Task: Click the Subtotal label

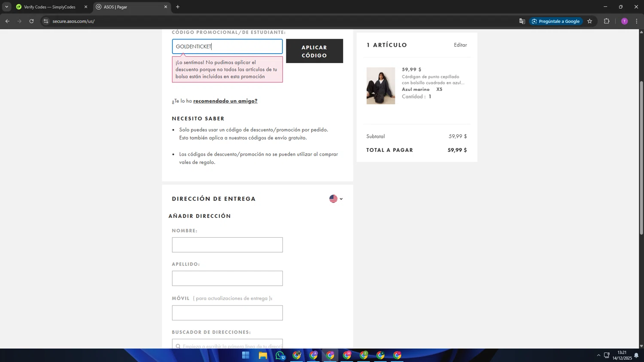Action: [376, 136]
